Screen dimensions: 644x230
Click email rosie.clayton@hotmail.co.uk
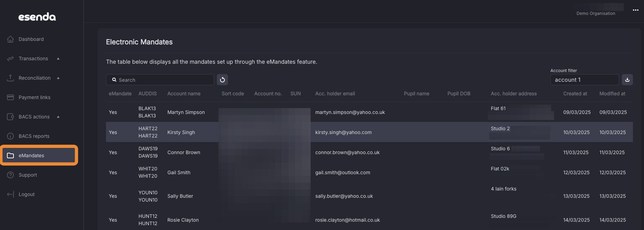[347, 220]
